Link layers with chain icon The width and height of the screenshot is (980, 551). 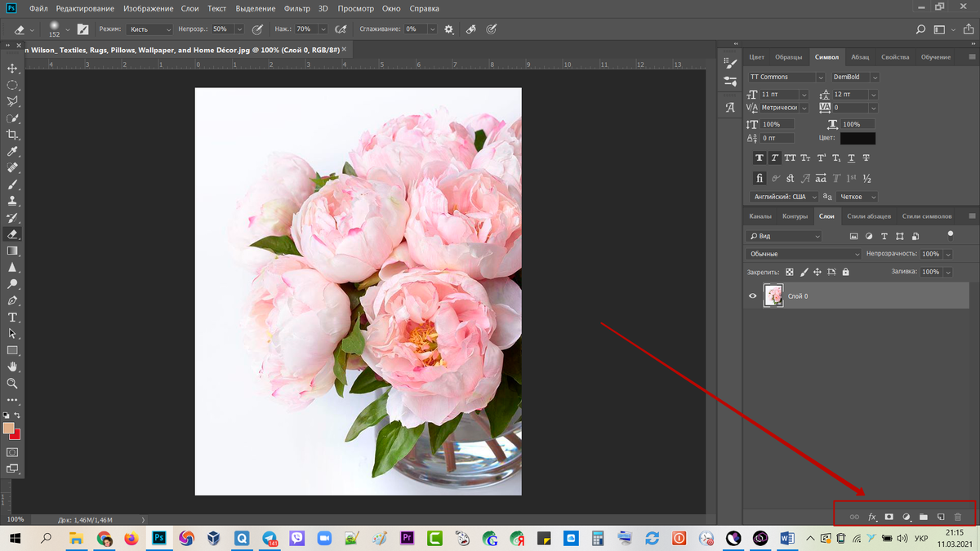(x=854, y=517)
